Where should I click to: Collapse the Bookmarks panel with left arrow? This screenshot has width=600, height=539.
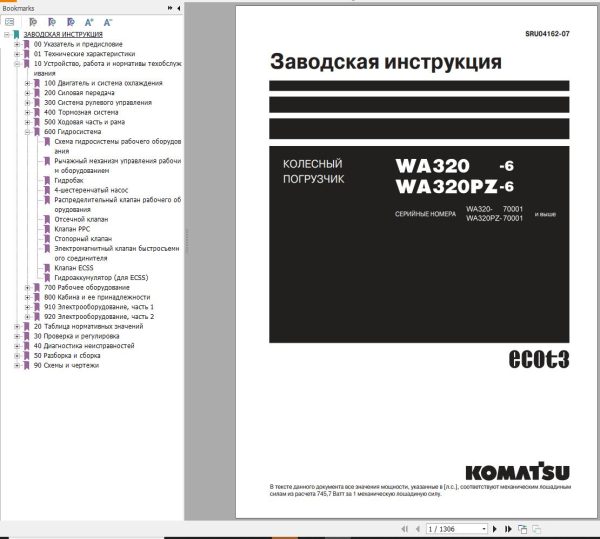[179, 8]
